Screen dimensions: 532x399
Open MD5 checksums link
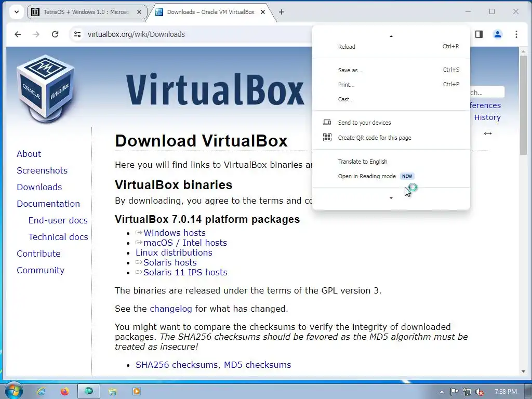click(x=257, y=365)
